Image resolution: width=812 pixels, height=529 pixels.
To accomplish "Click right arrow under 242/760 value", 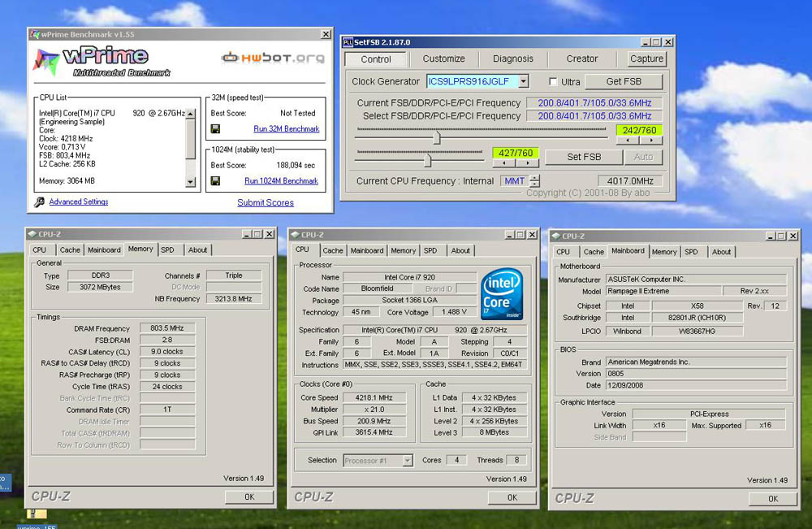I will tap(651, 141).
